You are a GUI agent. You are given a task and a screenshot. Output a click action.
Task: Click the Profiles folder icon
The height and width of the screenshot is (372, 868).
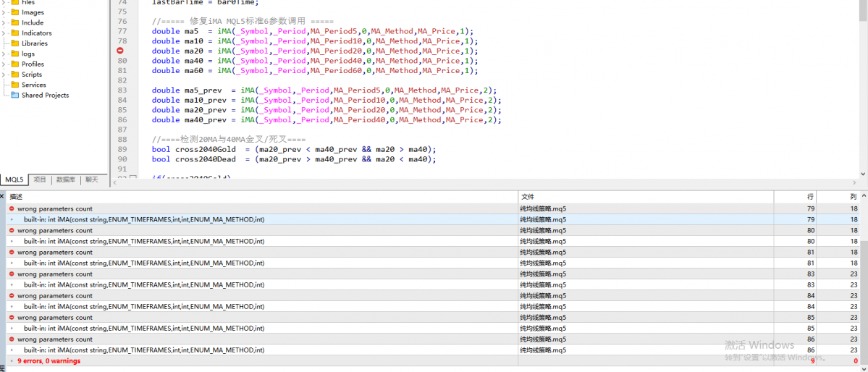(15, 64)
